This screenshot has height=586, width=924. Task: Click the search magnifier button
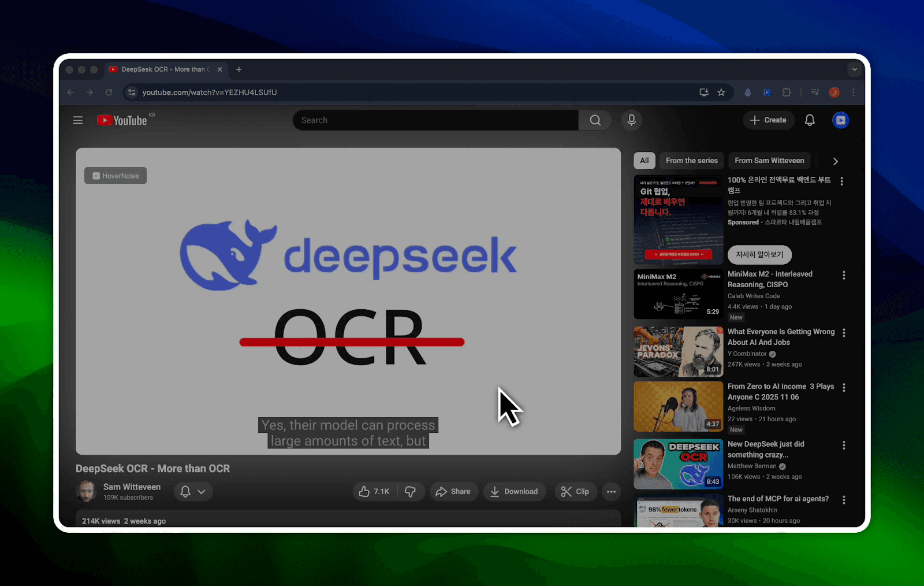click(595, 120)
